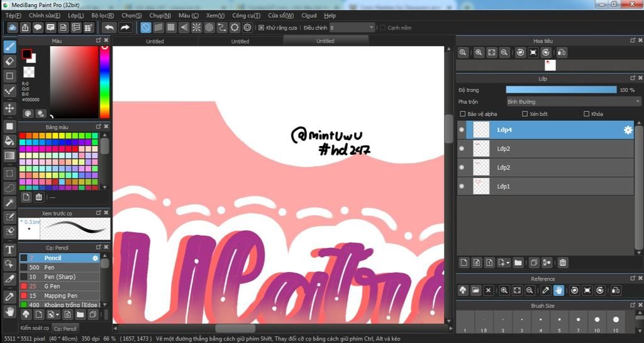Open Pha trộn blend mode dropdown
Screen dimensions: 644x343
pyautogui.click(x=574, y=101)
